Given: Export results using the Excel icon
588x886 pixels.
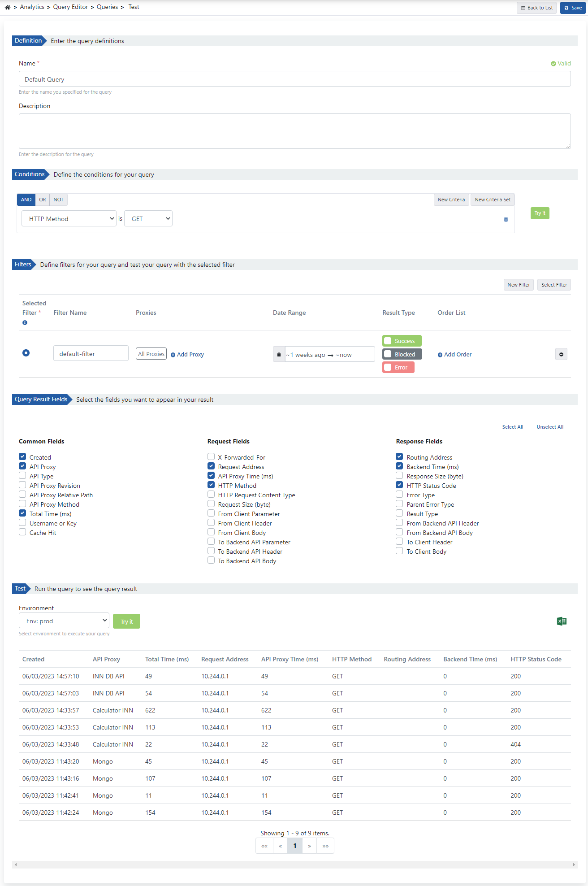Looking at the screenshot, I should tap(562, 621).
